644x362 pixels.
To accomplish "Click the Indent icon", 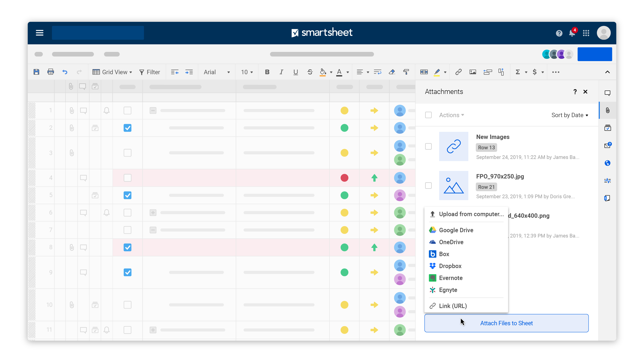I will click(189, 72).
